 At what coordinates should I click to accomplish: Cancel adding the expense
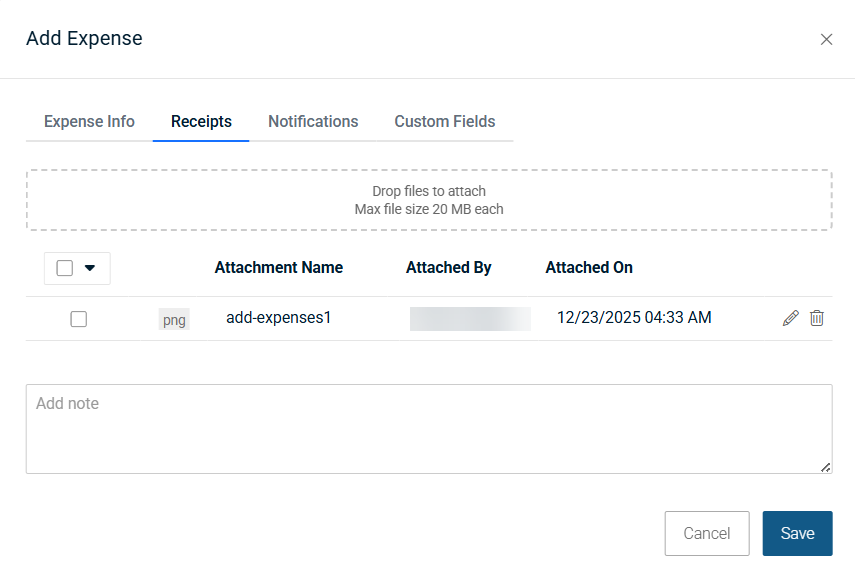click(x=706, y=533)
